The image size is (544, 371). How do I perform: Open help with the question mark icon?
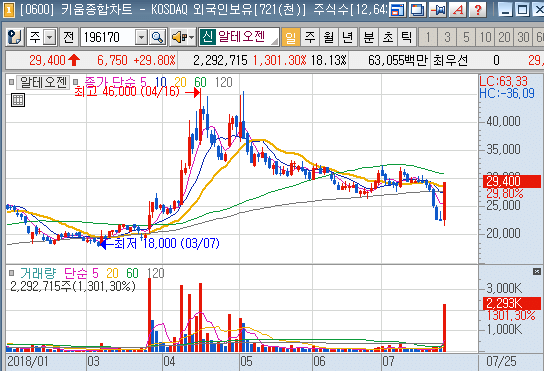478,10
